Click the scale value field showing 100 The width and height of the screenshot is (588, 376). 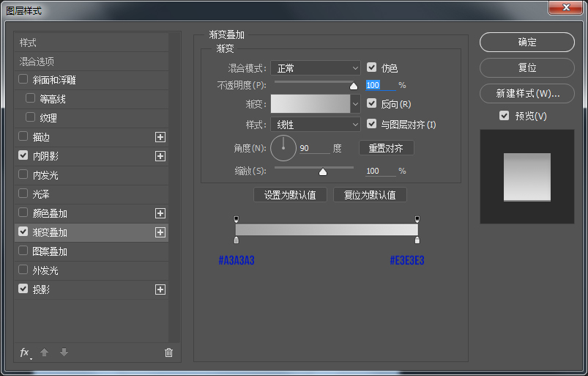(380, 171)
